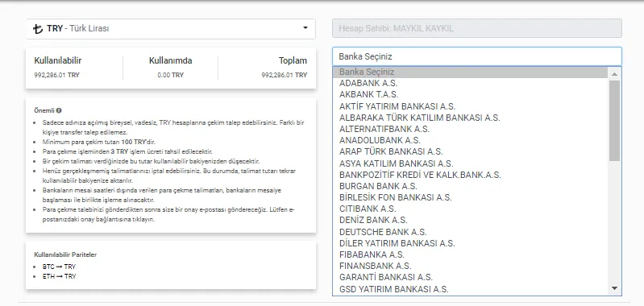Choose DENİZ BANK A.S. option

(x=470, y=221)
